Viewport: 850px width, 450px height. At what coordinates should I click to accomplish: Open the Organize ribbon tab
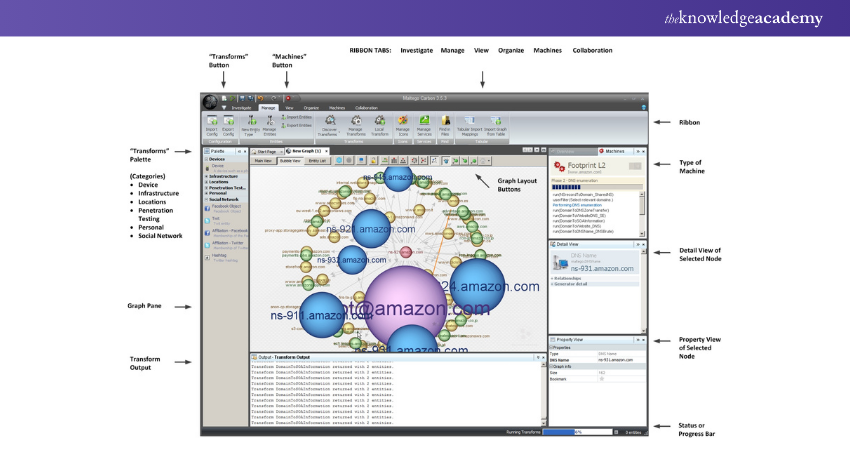click(311, 108)
